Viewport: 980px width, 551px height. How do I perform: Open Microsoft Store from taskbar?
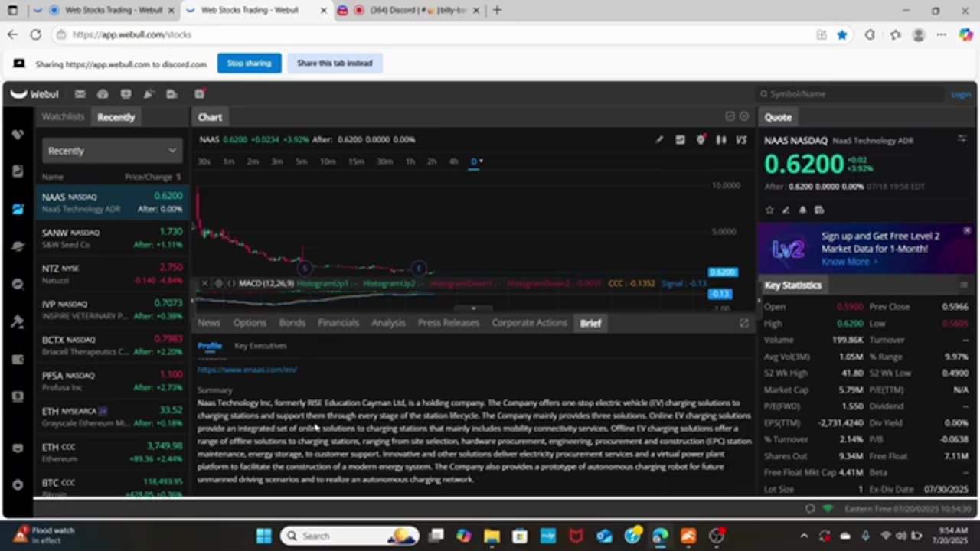click(x=520, y=536)
